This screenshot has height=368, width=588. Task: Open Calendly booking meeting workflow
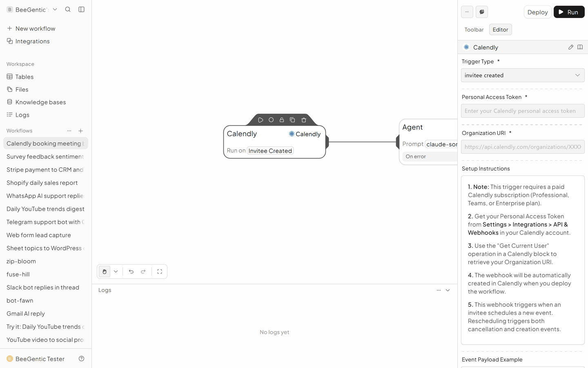pyautogui.click(x=46, y=144)
